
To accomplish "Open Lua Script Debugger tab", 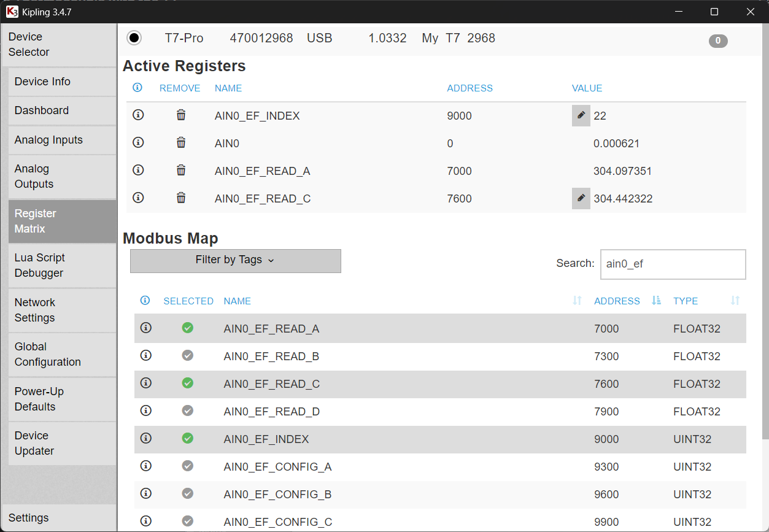I will (x=62, y=266).
